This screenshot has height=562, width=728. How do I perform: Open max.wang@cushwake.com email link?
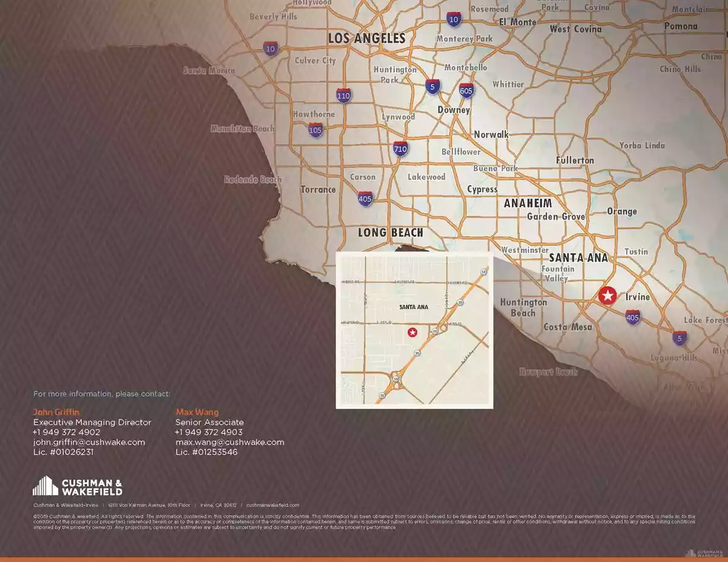229,442
